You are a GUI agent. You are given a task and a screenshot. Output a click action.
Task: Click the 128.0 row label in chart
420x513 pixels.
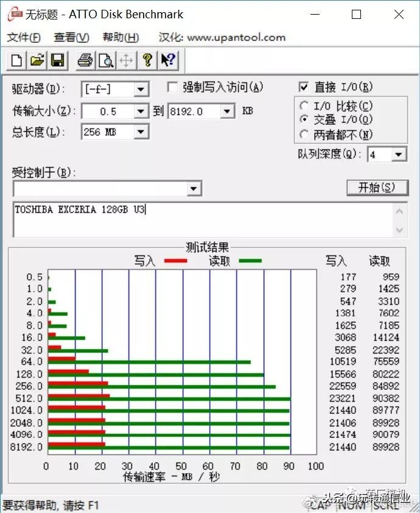[29, 374]
